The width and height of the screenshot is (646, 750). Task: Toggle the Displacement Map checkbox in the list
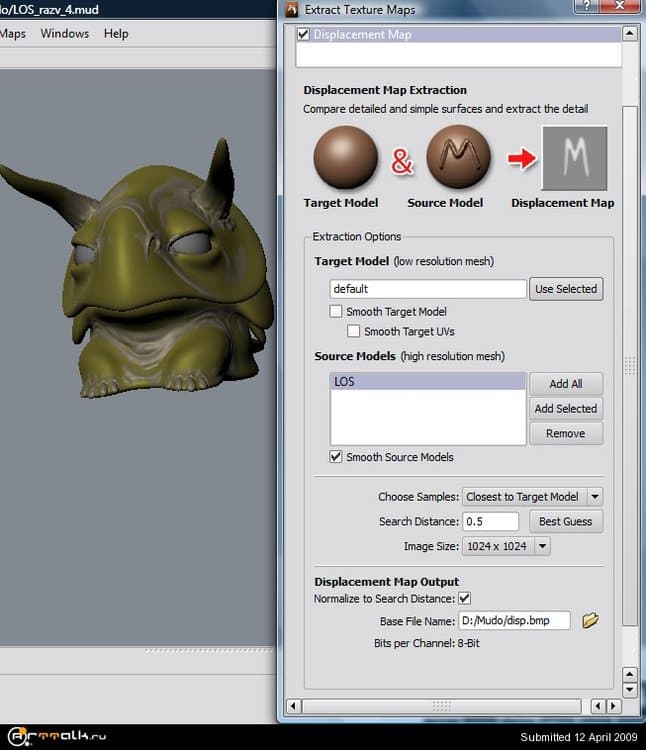[303, 34]
